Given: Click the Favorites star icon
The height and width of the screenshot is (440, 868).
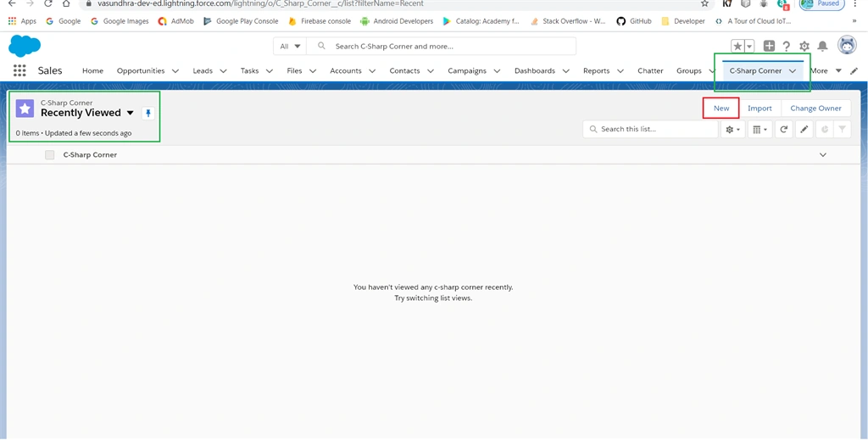Looking at the screenshot, I should pos(737,47).
